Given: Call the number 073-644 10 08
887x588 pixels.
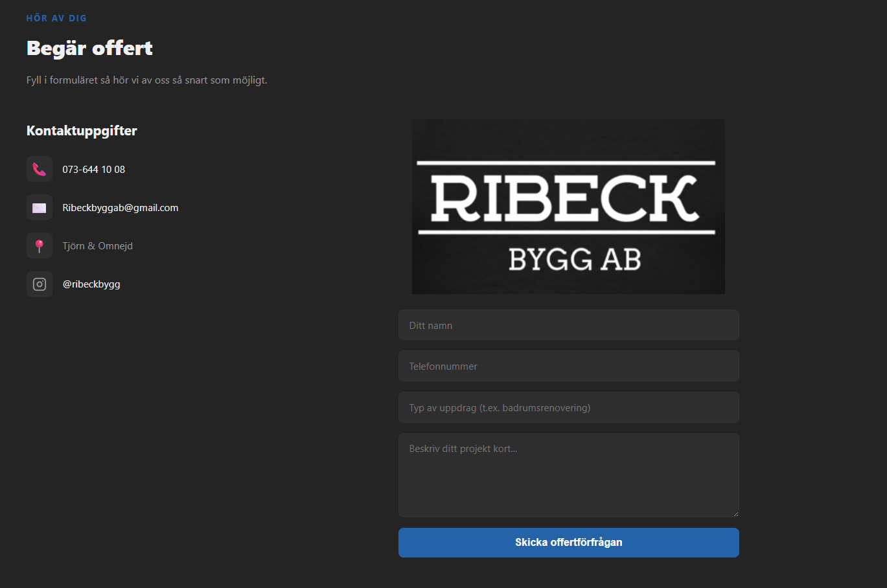Looking at the screenshot, I should click(94, 170).
